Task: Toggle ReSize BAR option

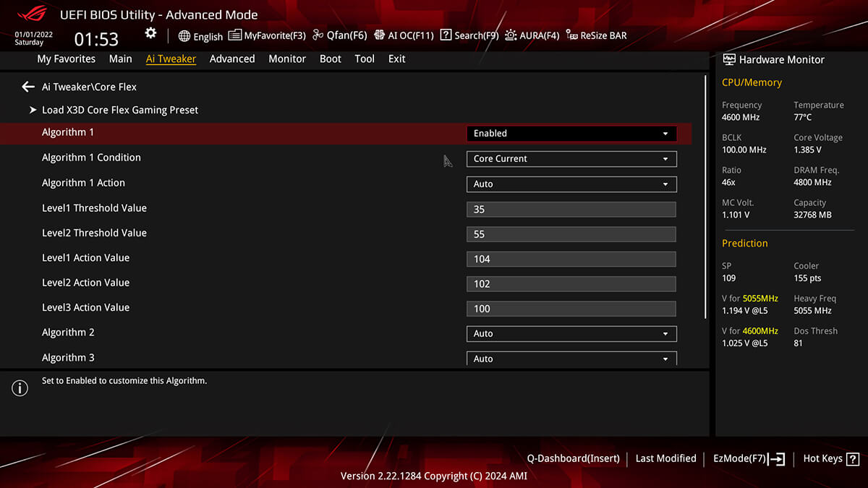Action: (x=597, y=35)
